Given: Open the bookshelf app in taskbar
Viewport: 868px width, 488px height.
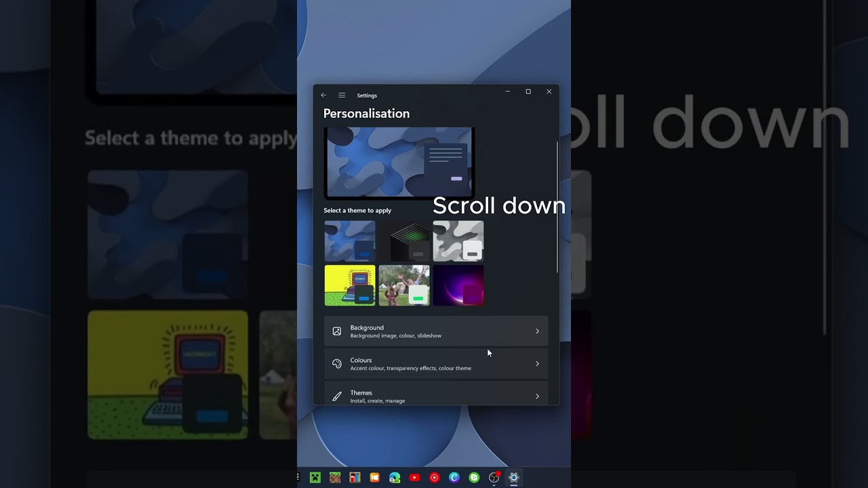Looking at the screenshot, I should (x=355, y=478).
